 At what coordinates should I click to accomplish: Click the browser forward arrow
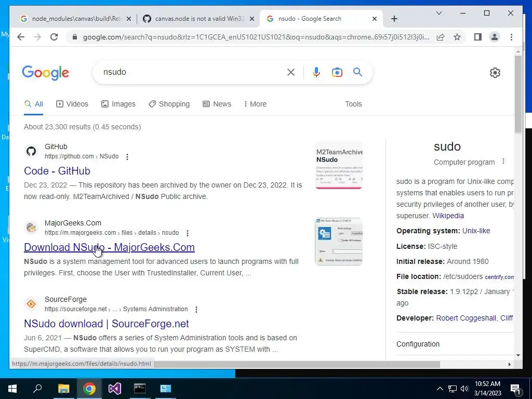pos(37,37)
